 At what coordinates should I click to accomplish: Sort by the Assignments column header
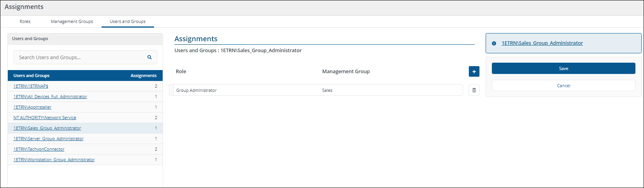point(143,76)
